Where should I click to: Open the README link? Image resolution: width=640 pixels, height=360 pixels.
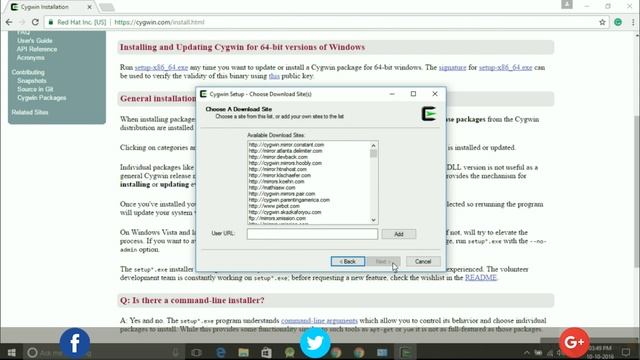(x=481, y=278)
